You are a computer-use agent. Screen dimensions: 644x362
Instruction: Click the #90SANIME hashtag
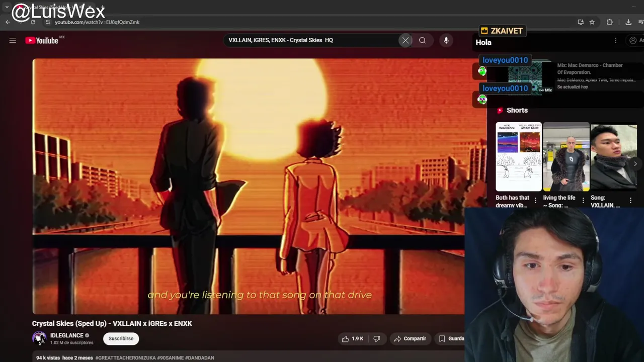coord(170,358)
